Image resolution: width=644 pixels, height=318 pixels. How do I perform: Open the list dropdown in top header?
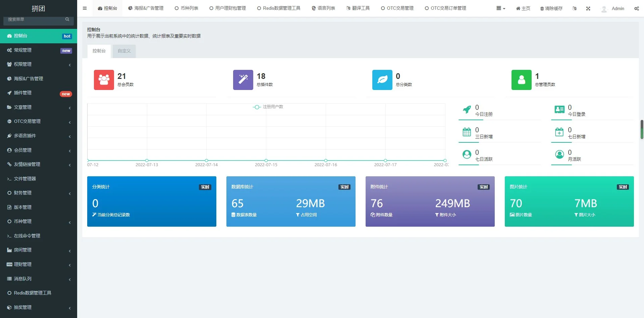tap(500, 8)
